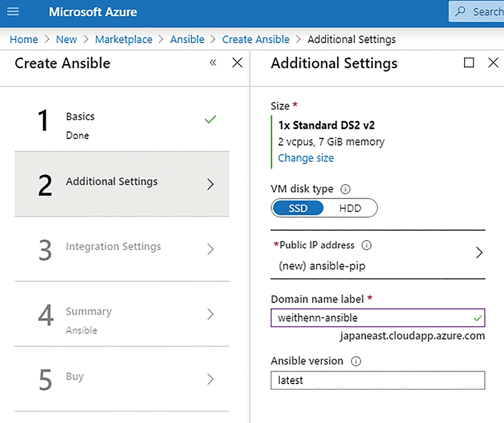
Task: Expand step 3 Integration Settings chevron
Action: point(210,249)
